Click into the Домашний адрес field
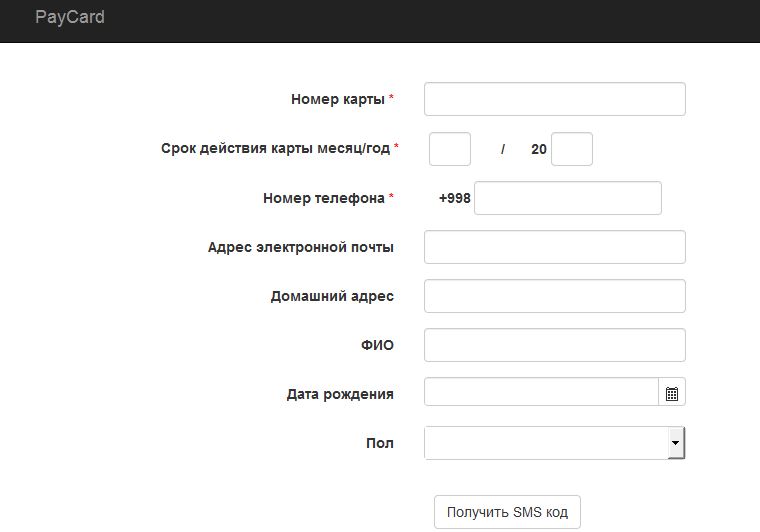This screenshot has width=760, height=532. point(554,296)
